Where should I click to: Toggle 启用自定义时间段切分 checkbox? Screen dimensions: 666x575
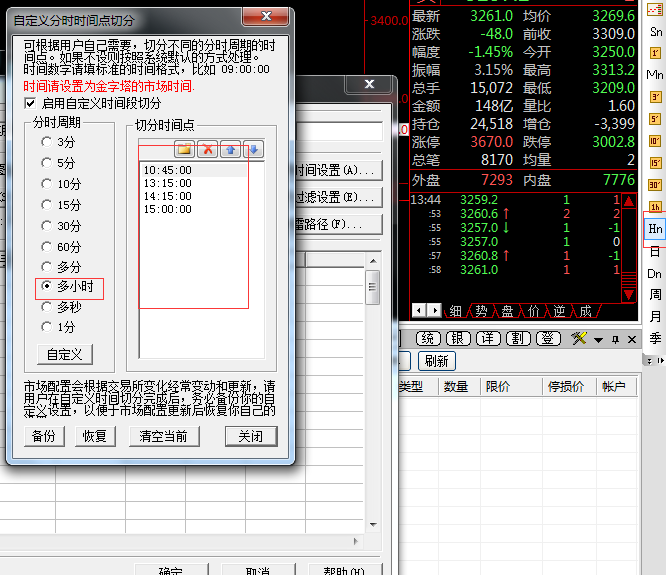pyautogui.click(x=31, y=103)
